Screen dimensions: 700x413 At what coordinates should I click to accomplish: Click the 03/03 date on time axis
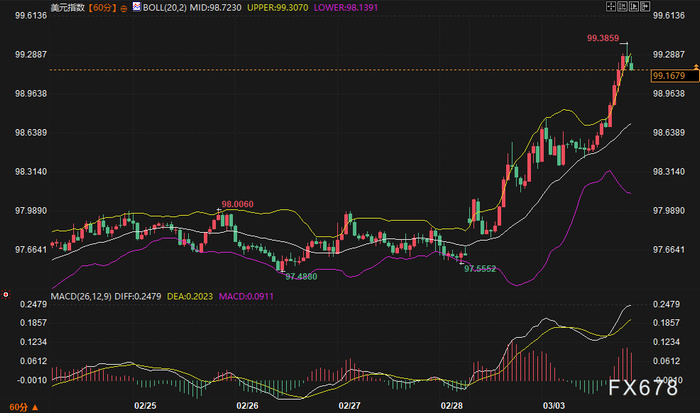click(x=554, y=406)
